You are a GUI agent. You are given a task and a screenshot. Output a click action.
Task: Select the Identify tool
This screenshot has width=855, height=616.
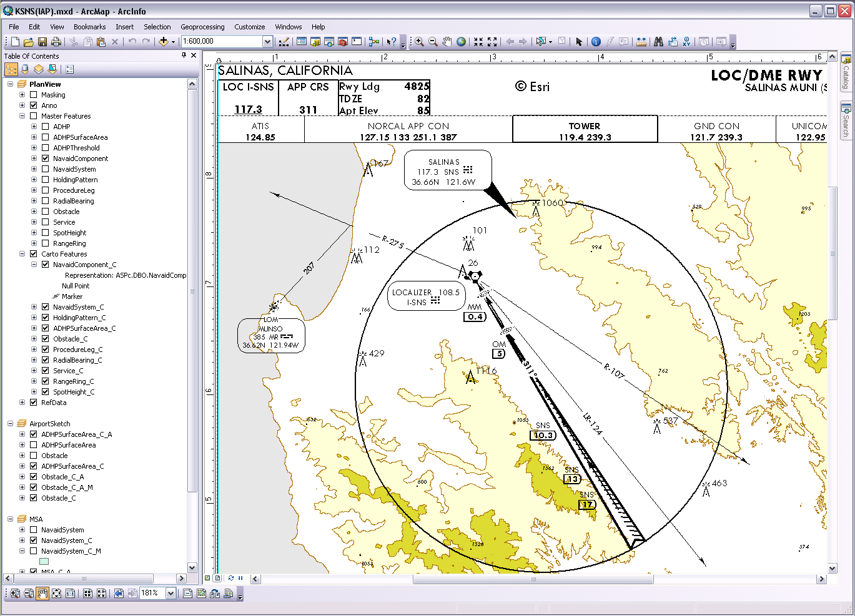coord(596,42)
